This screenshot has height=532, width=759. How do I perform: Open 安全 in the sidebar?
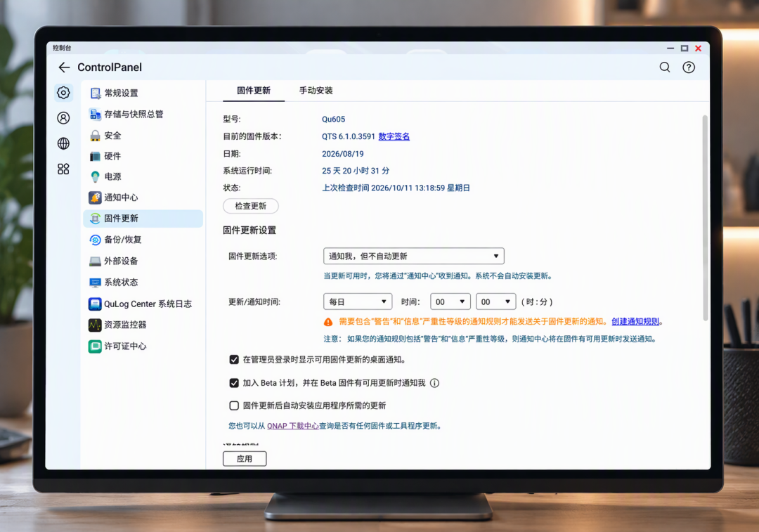pos(112,136)
